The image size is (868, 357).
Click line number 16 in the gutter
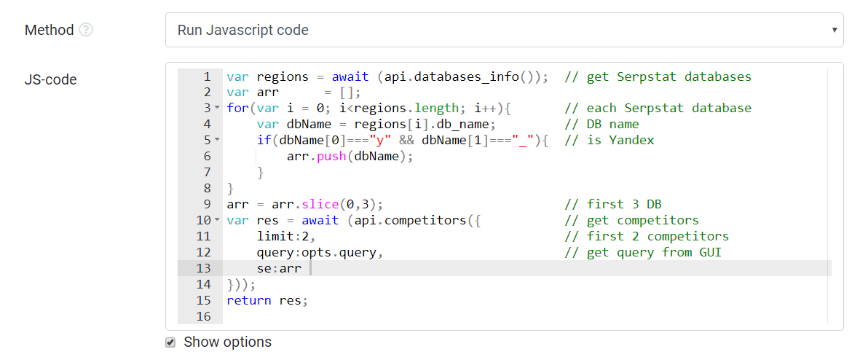[203, 317]
